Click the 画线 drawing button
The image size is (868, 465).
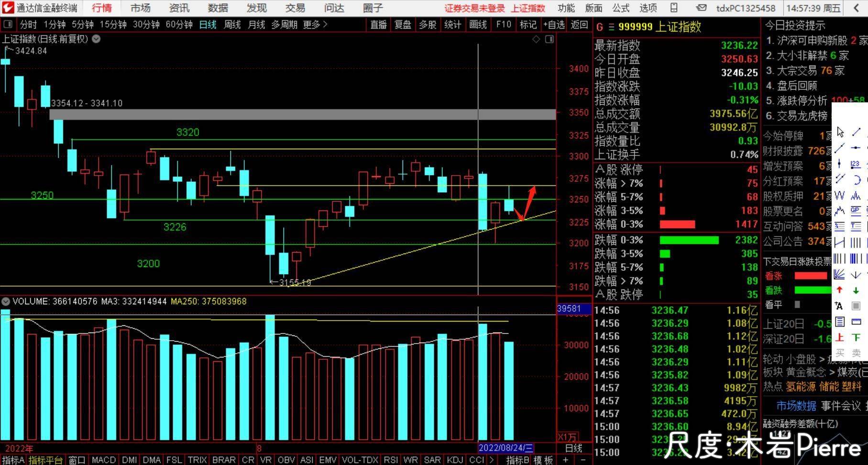(x=478, y=24)
